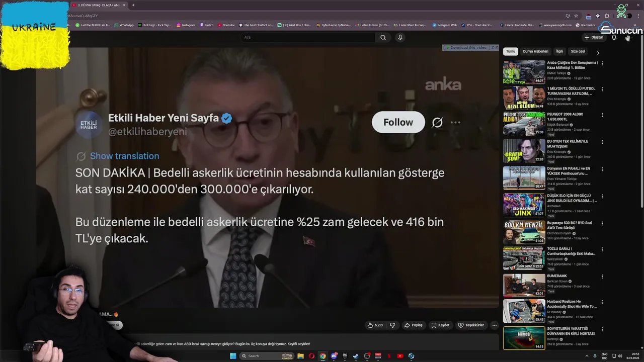Like the video with thumbs-up button
Image resolution: width=644 pixels, height=362 pixels.
[x=375, y=325]
